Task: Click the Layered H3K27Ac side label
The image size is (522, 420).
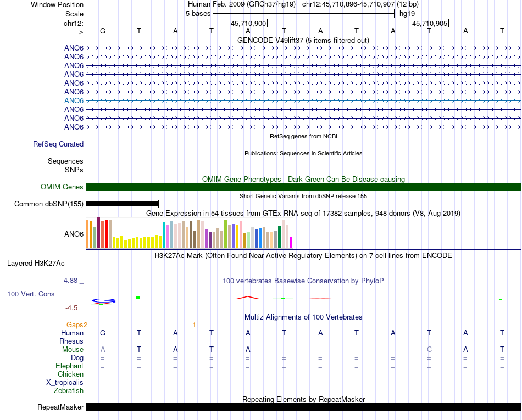Action: pos(36,264)
